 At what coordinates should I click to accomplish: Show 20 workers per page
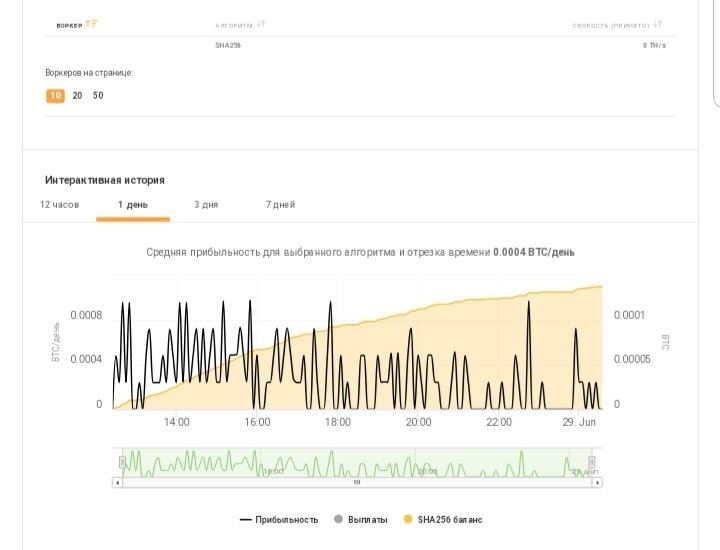(77, 96)
